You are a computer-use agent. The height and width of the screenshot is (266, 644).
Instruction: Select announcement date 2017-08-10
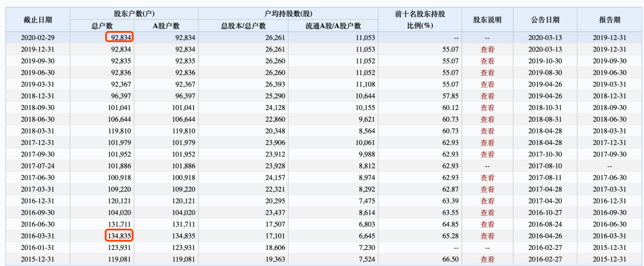(x=544, y=166)
